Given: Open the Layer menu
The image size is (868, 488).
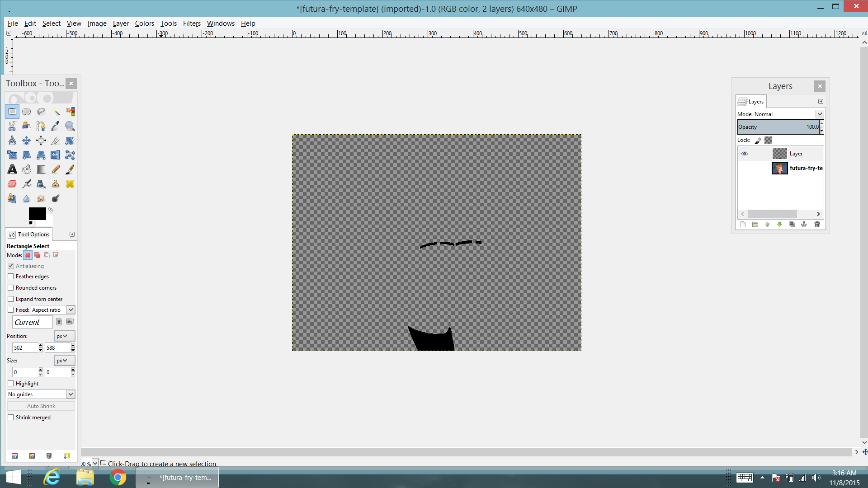Looking at the screenshot, I should click(x=121, y=23).
